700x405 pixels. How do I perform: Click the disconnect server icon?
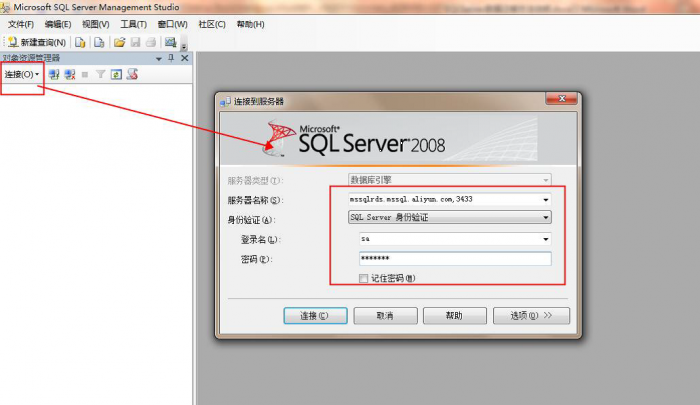[70, 75]
